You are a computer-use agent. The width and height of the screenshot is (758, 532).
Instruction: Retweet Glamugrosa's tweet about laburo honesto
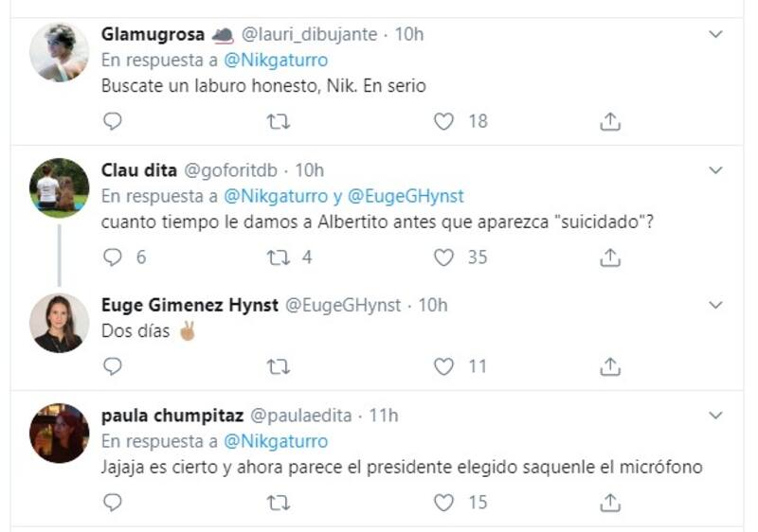click(x=279, y=121)
